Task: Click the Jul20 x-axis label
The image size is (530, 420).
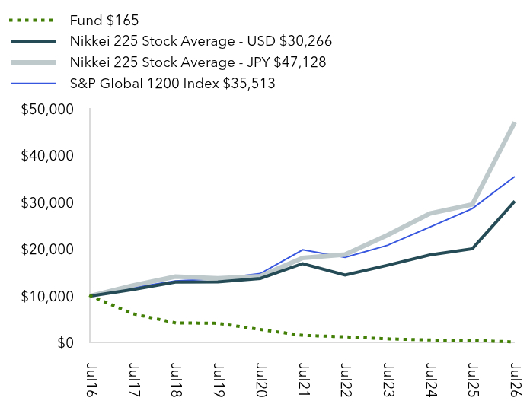Action: pyautogui.click(x=261, y=380)
